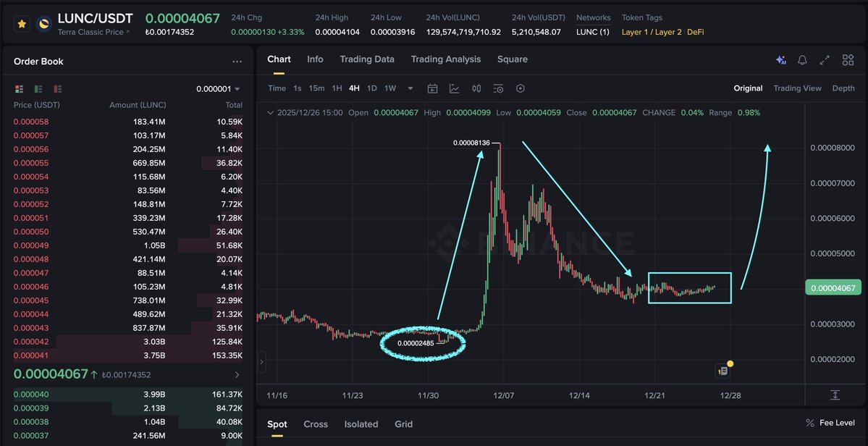Open the Order Book more options menu
Viewport: 868px width, 446px height.
coord(237,62)
